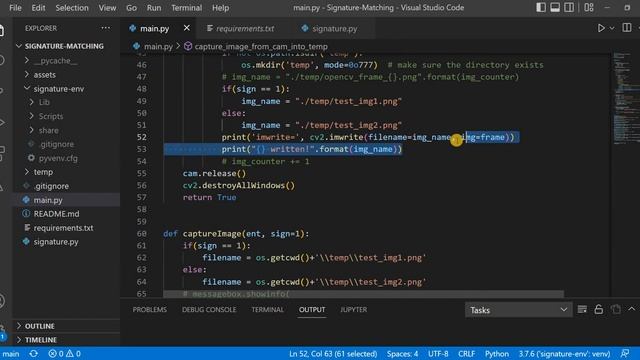640x360 pixels.
Task: Click the main git branch indicator
Action: coord(11,354)
